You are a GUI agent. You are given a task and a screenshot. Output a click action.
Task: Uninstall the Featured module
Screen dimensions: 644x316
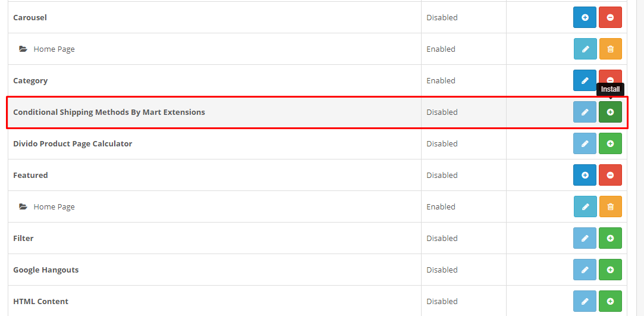click(610, 175)
